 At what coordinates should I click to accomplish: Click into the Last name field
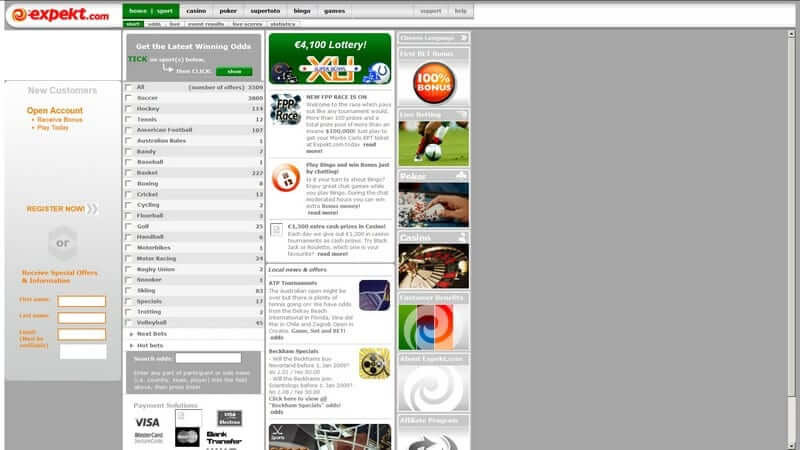click(x=82, y=317)
